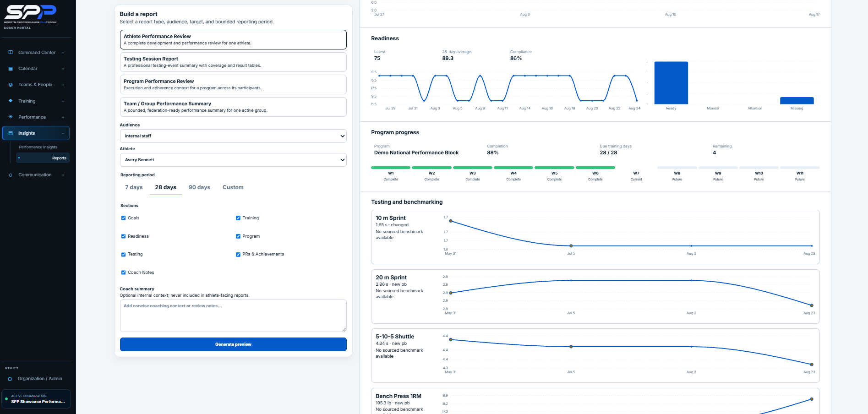Open the active organization switcher
Viewport: 868px width, 414px height.
(36, 399)
